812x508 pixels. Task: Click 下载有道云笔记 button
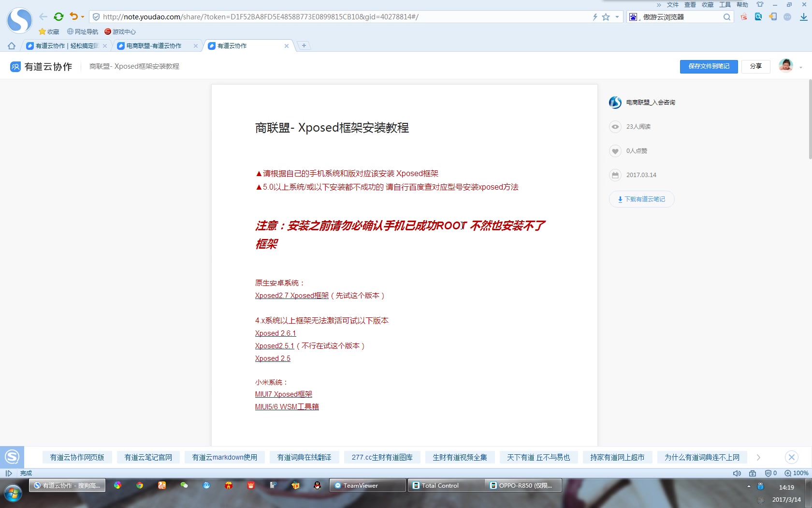click(641, 199)
